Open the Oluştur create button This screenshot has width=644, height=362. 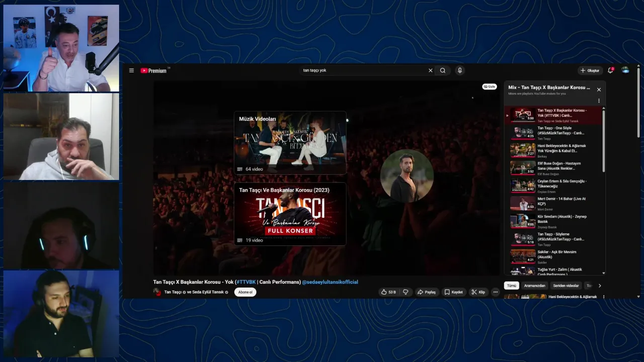click(590, 70)
